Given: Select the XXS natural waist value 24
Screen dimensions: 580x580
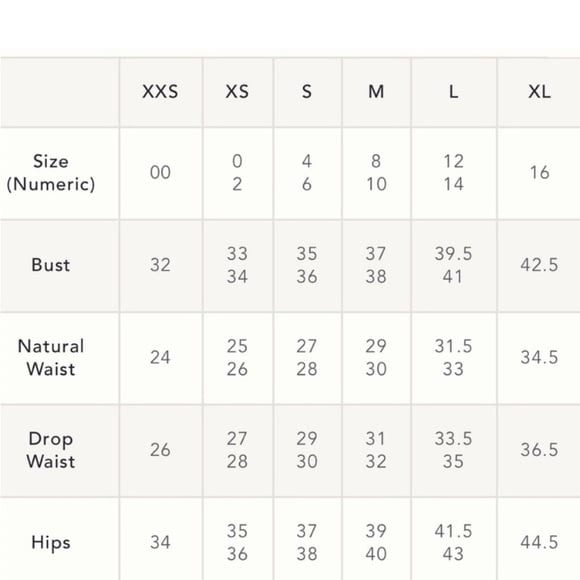Looking at the screenshot, I should click(160, 357).
